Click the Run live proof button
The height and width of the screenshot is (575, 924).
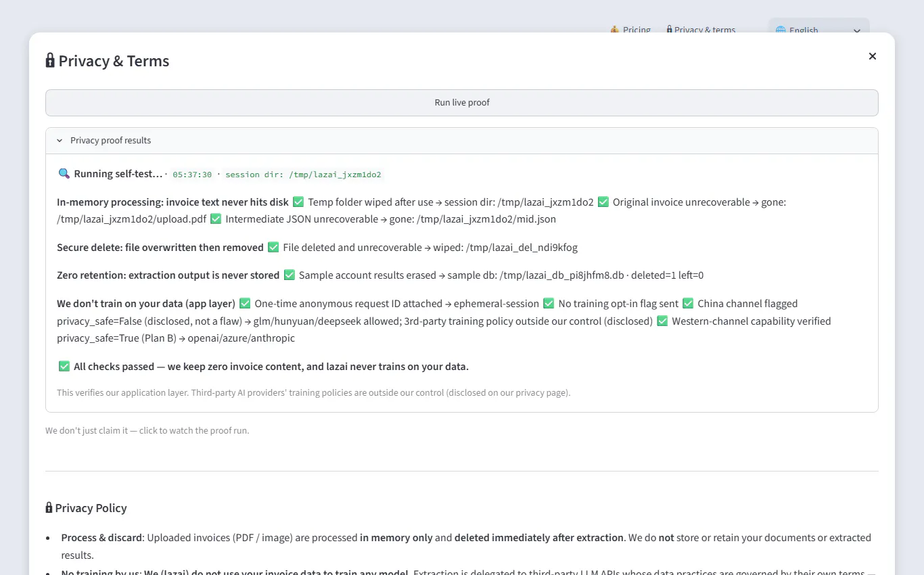(x=462, y=103)
